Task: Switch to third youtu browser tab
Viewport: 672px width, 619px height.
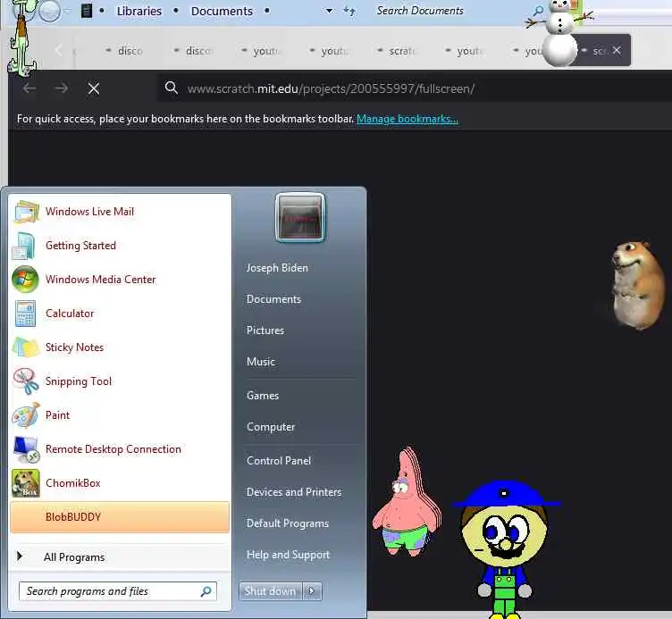Action: [465, 51]
